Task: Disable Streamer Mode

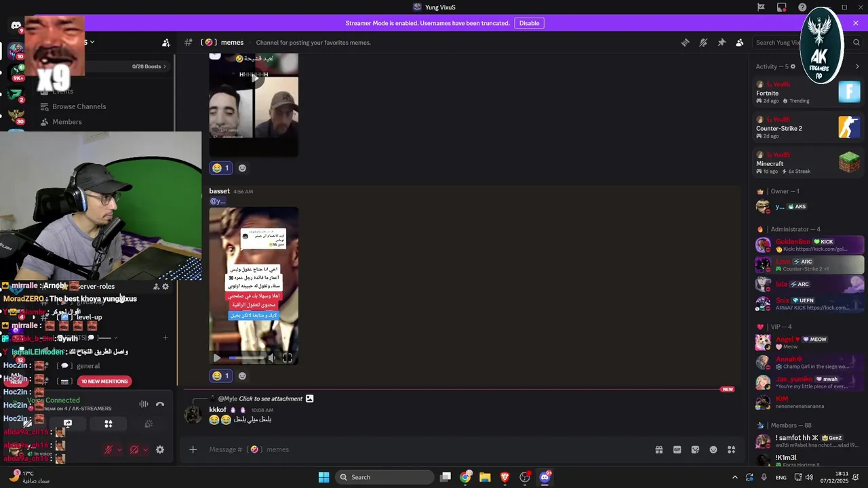Action: click(529, 23)
